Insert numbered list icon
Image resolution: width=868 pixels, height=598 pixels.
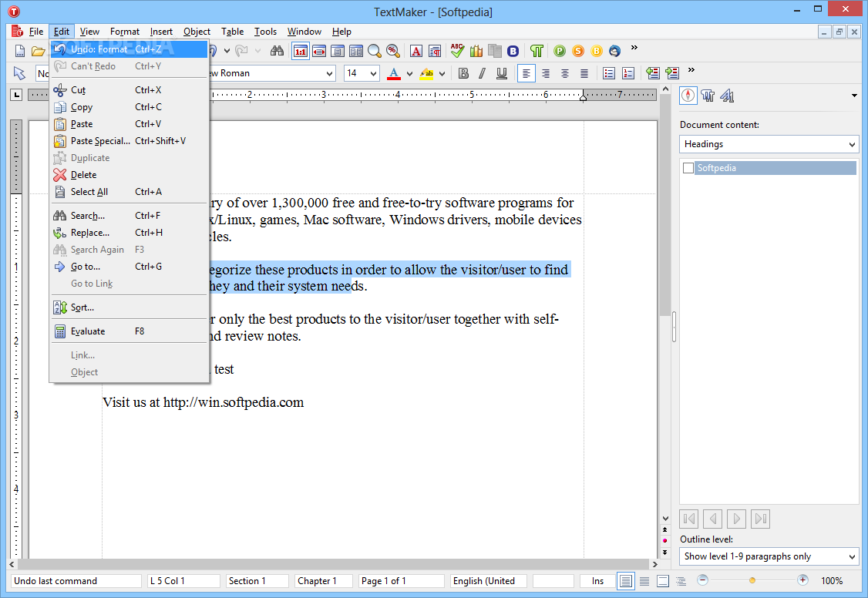click(628, 73)
